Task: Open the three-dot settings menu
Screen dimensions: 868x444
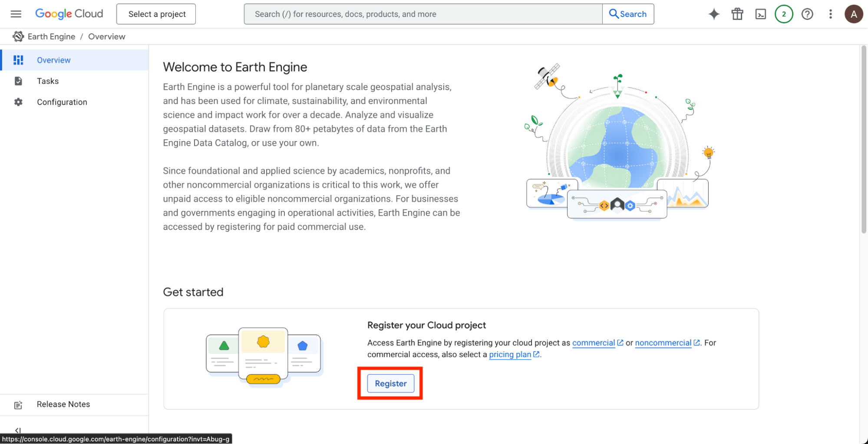Action: (831, 14)
